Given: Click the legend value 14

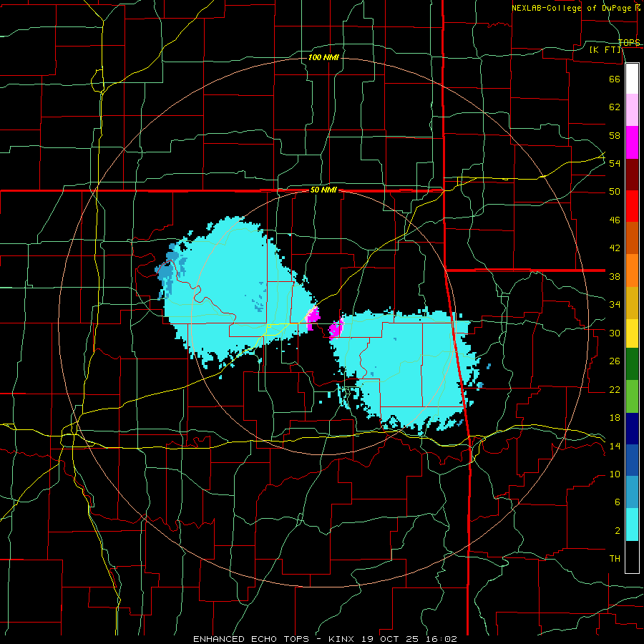Looking at the screenshot, I should pos(615,446).
